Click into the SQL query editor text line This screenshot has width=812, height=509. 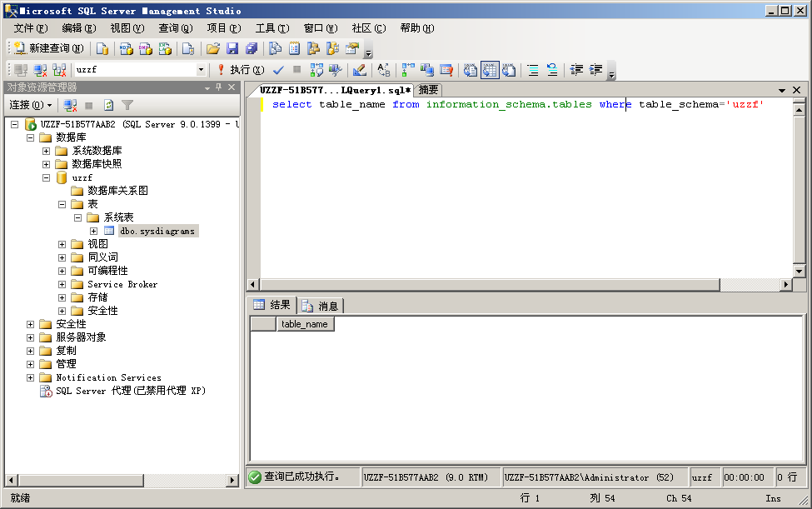point(518,105)
